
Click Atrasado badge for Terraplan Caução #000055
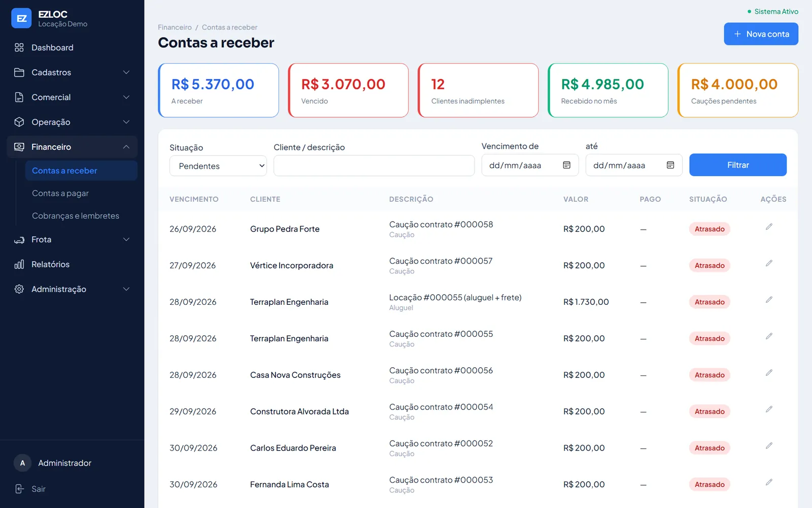point(709,338)
